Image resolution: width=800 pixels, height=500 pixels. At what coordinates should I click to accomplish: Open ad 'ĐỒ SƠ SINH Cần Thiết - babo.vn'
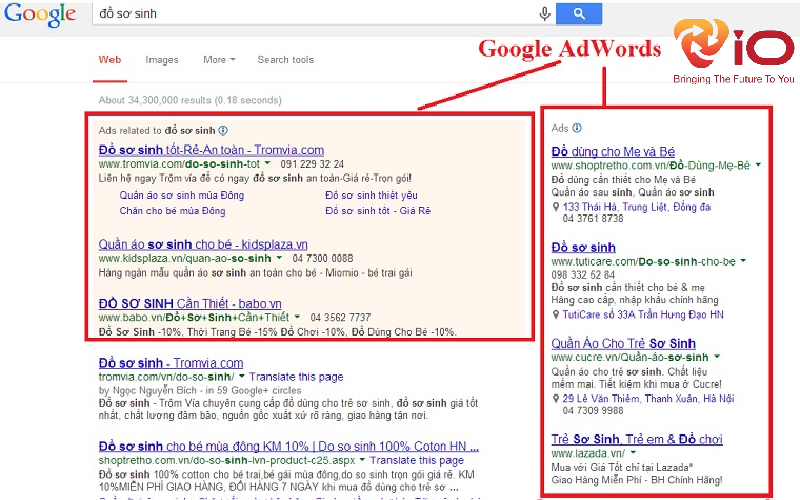pos(190,304)
